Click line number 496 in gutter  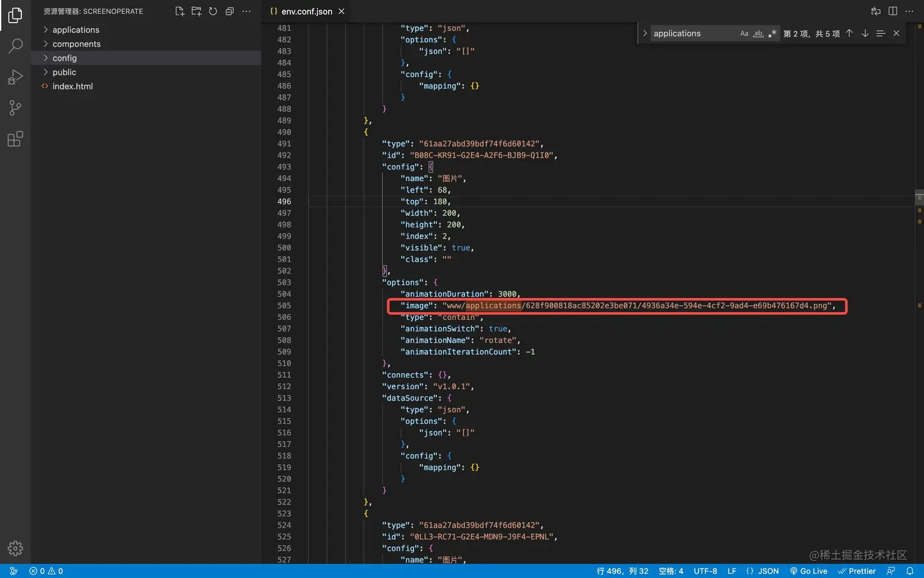pyautogui.click(x=284, y=201)
